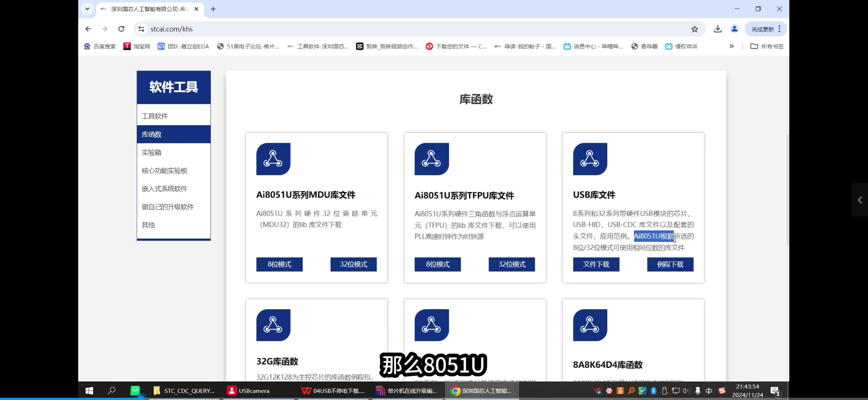The height and width of the screenshot is (400, 868).
Task: Open the Windows Start menu
Action: coord(90,391)
